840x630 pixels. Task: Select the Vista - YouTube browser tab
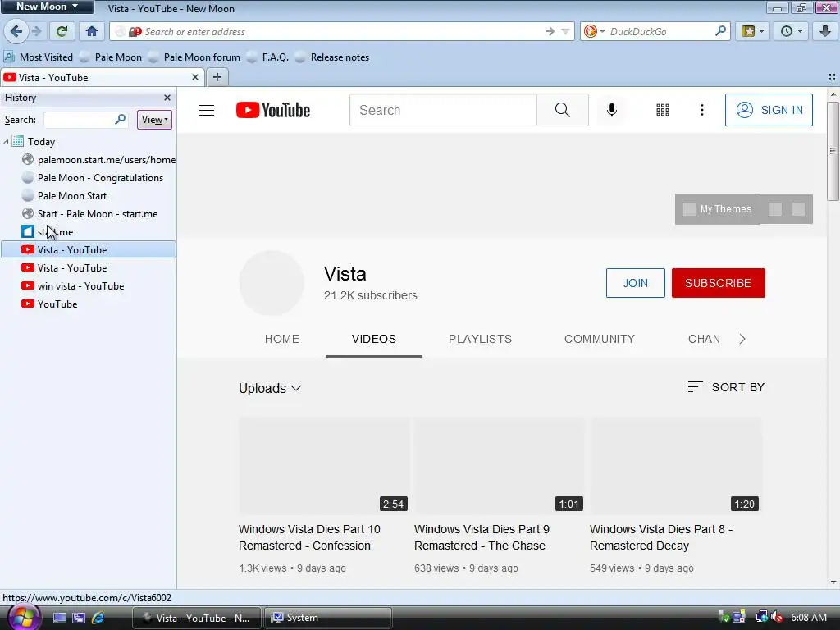pyautogui.click(x=102, y=77)
